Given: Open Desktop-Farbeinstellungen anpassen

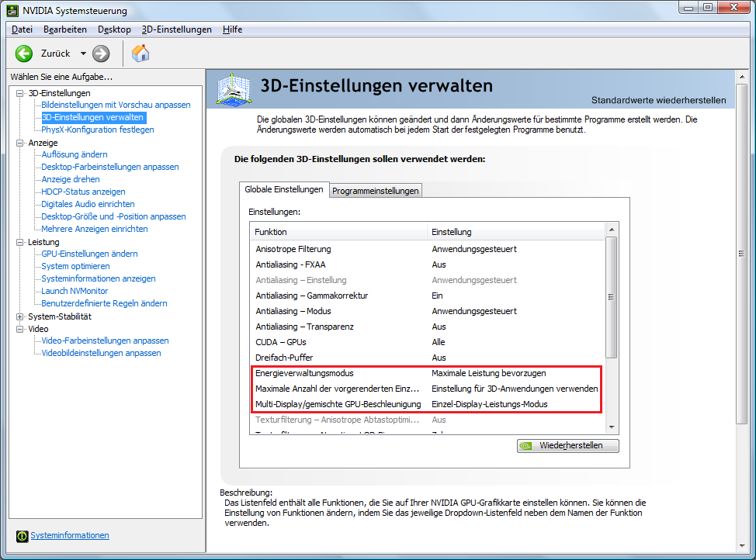Looking at the screenshot, I should pos(110,167).
